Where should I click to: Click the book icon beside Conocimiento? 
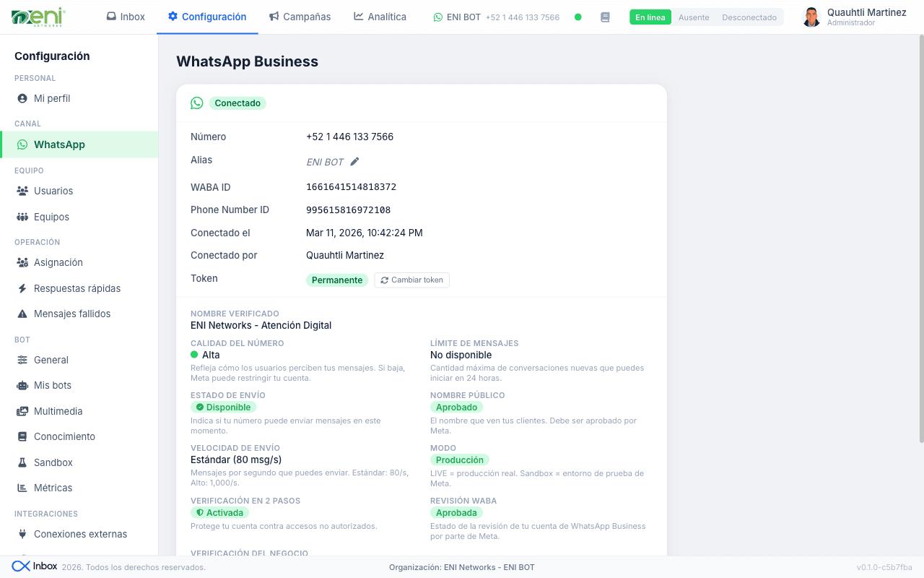22,436
